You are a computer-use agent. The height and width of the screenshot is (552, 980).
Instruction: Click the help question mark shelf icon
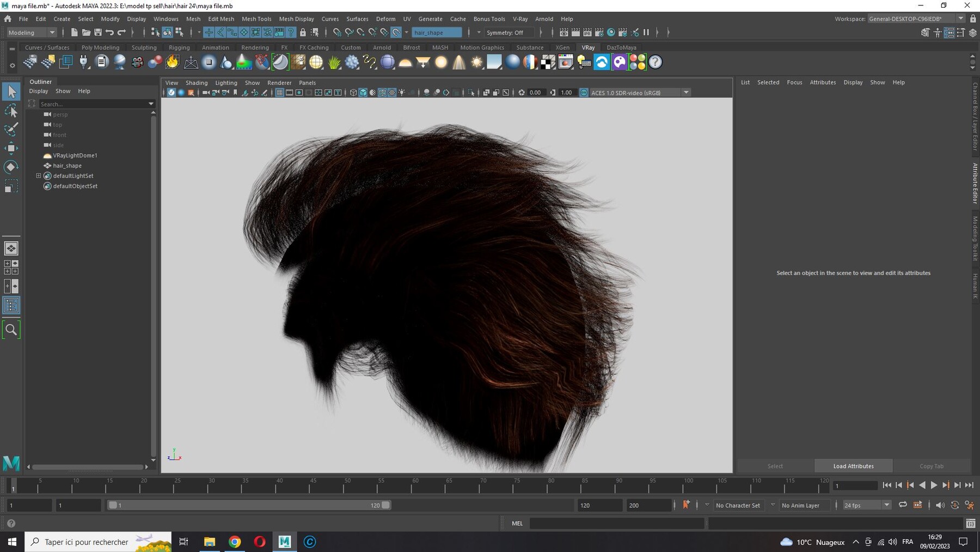[x=656, y=62]
